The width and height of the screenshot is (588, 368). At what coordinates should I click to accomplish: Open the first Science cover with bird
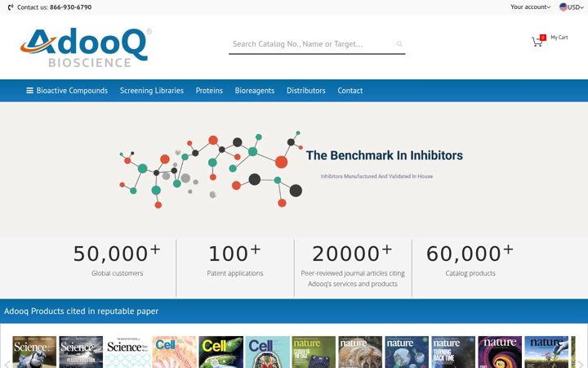pyautogui.click(x=34, y=352)
